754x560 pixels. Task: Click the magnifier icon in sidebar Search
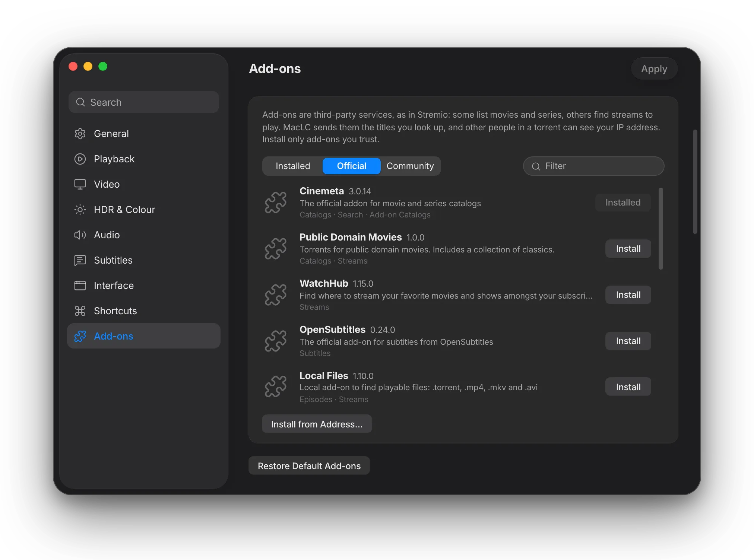(x=80, y=102)
